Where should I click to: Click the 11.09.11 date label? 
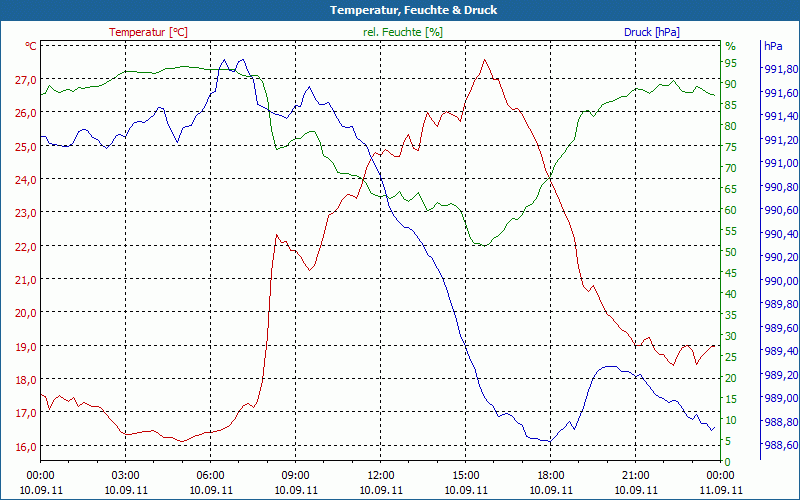[721, 490]
